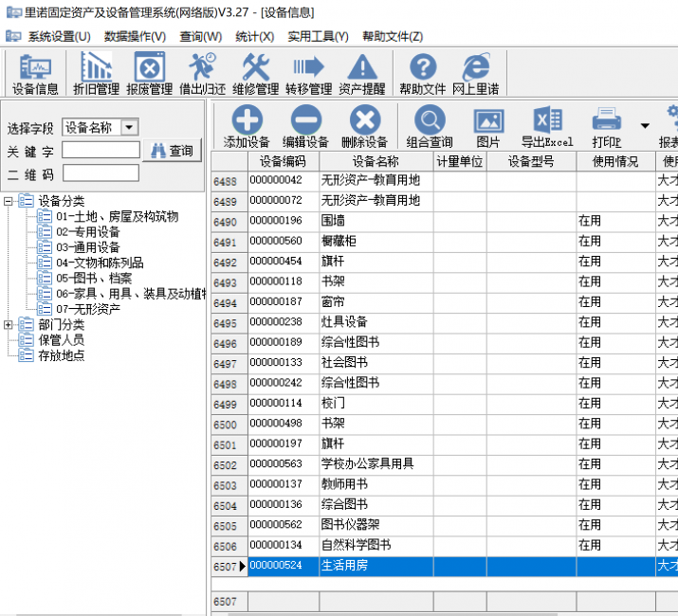Open the 维修管理 maintenance tools icon
Viewport: 678px width, 616px height.
click(255, 74)
